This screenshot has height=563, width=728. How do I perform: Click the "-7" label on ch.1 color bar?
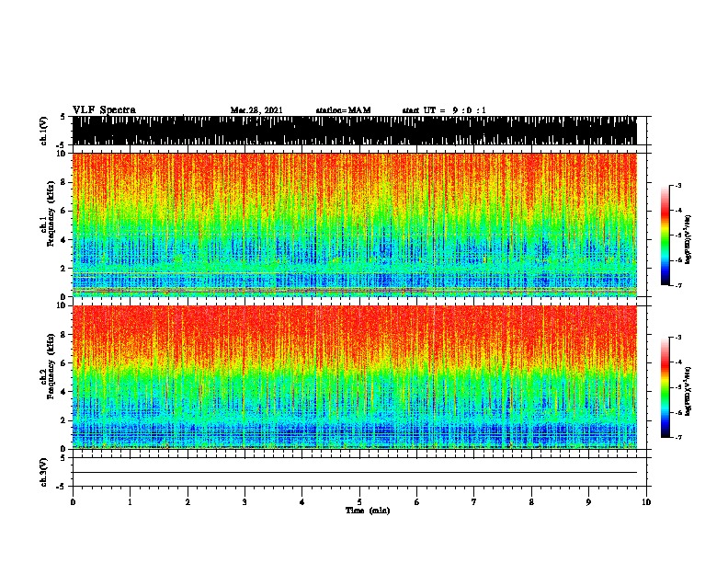pyautogui.click(x=677, y=285)
